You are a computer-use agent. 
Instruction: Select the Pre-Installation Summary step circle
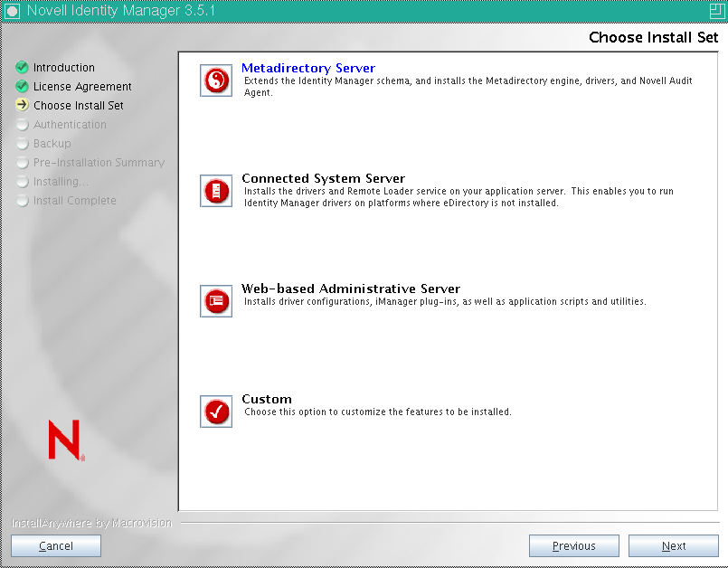point(22,162)
